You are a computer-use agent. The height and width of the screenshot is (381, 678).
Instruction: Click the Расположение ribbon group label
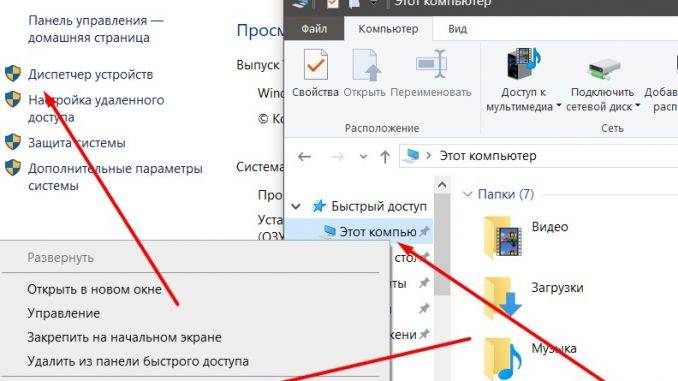[x=382, y=128]
